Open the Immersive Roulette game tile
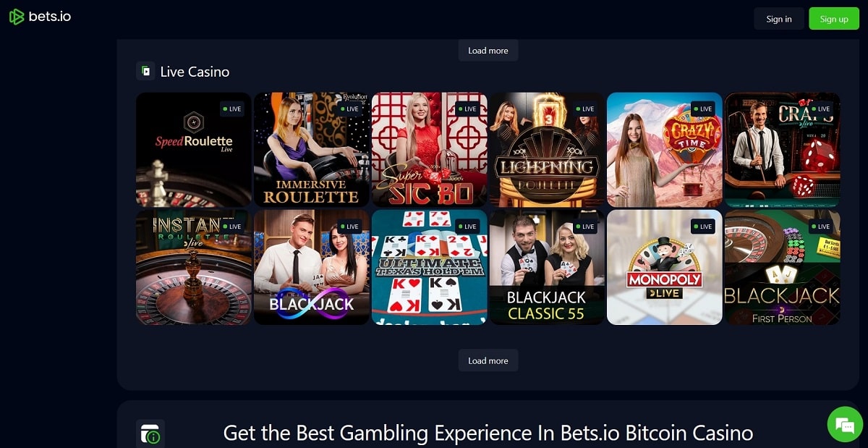 [x=312, y=150]
